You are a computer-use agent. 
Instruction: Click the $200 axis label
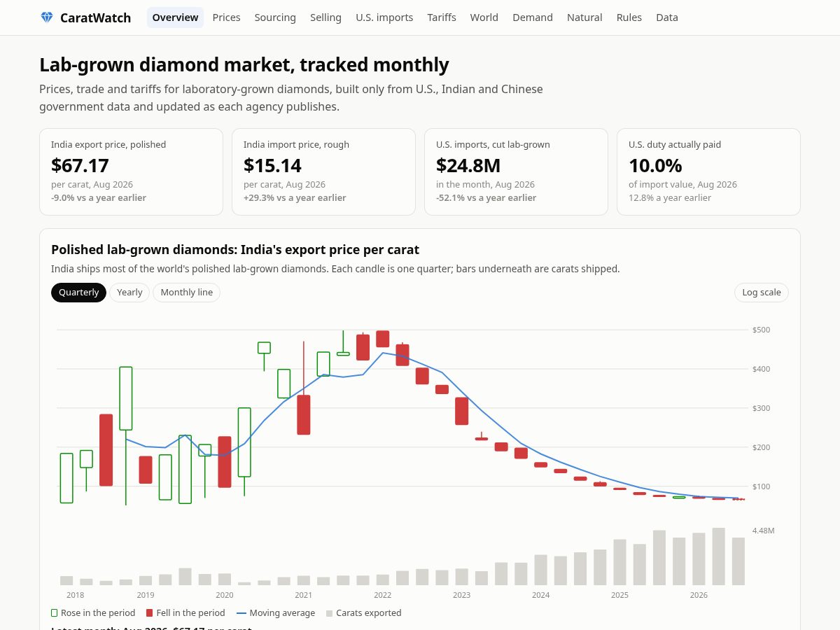762,447
